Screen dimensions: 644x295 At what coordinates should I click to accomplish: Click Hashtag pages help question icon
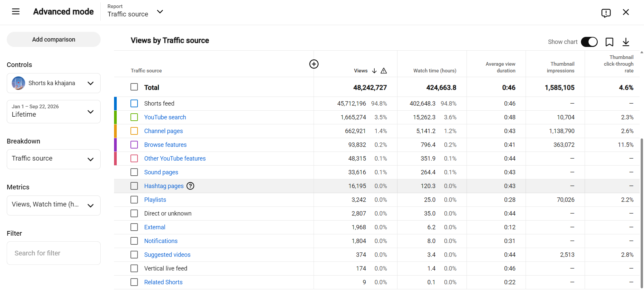[191, 186]
